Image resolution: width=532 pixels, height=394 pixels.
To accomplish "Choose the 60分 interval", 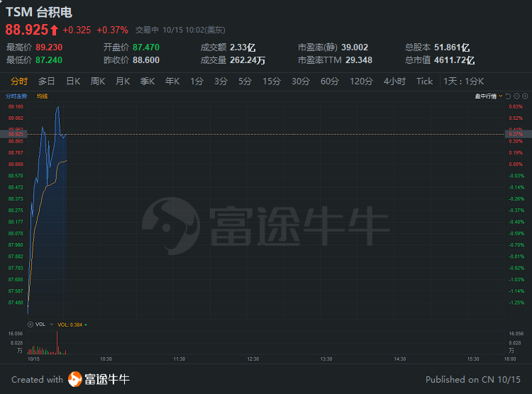I will click(x=330, y=81).
